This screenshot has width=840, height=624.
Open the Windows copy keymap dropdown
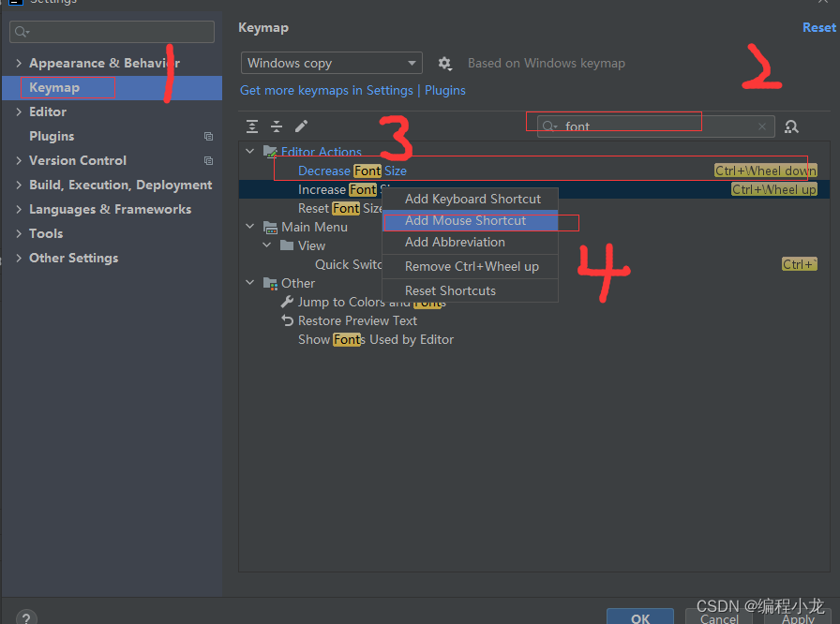click(332, 63)
